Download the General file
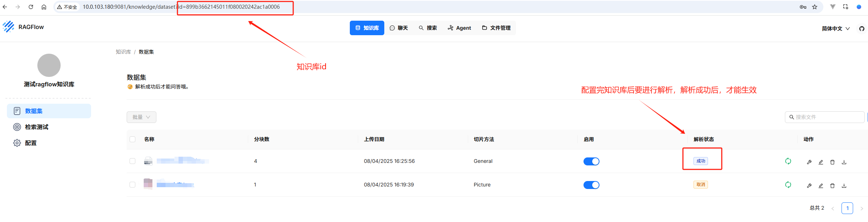 click(844, 162)
